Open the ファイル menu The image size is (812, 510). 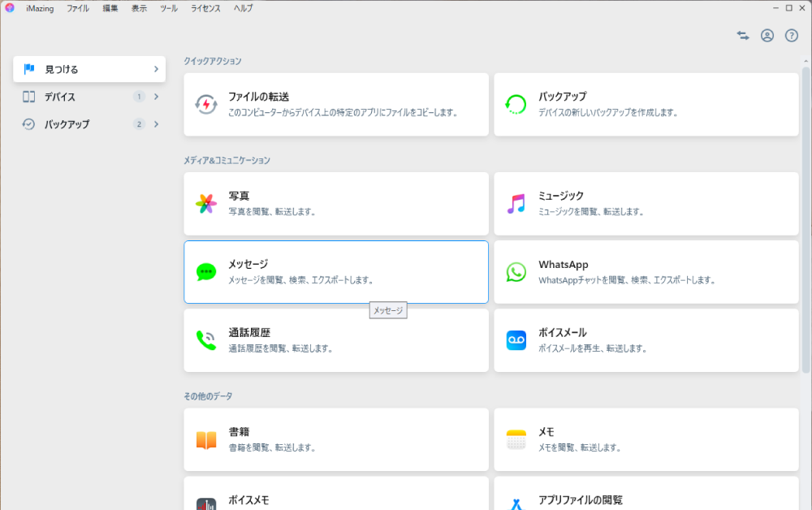click(x=78, y=8)
